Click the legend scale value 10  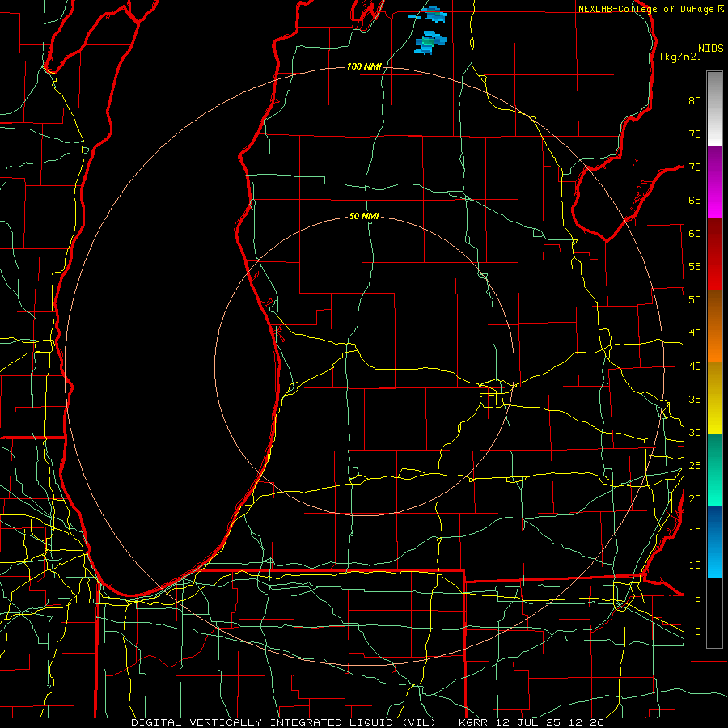(x=695, y=565)
